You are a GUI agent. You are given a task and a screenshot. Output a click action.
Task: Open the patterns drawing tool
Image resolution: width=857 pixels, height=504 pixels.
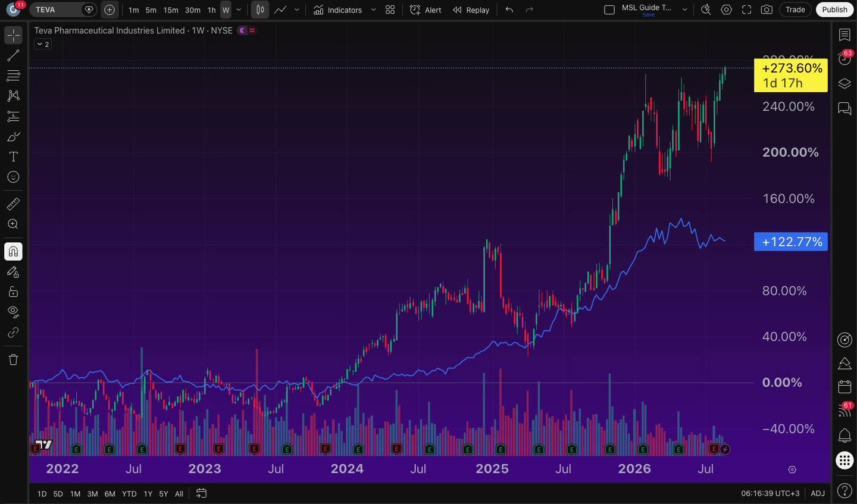[13, 96]
